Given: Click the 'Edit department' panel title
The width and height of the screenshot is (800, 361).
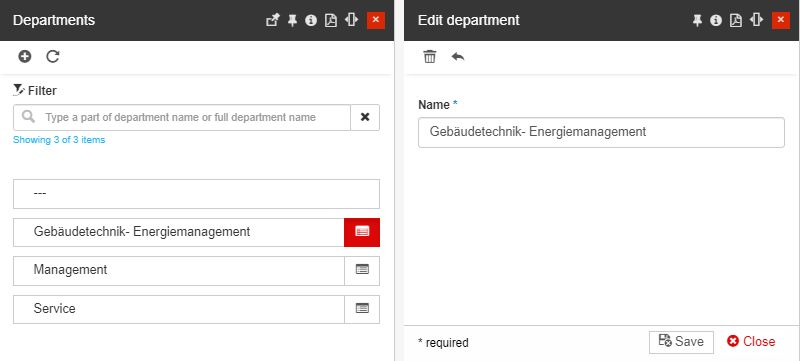Looking at the screenshot, I should [468, 20].
